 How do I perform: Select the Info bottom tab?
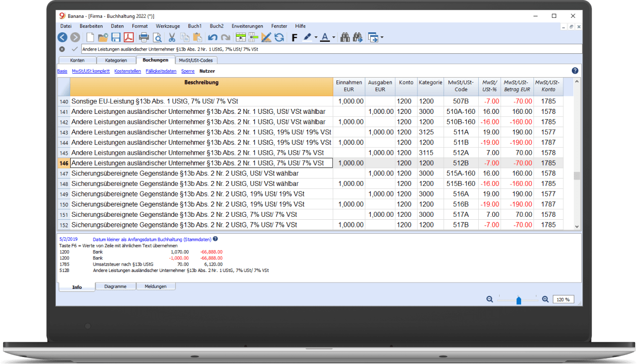(x=77, y=287)
